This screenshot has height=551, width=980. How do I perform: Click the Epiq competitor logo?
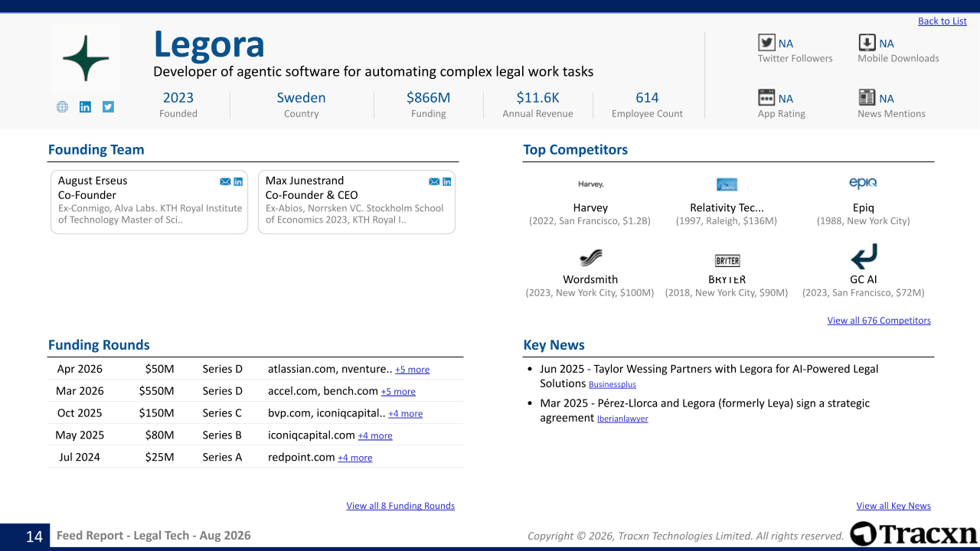[863, 183]
